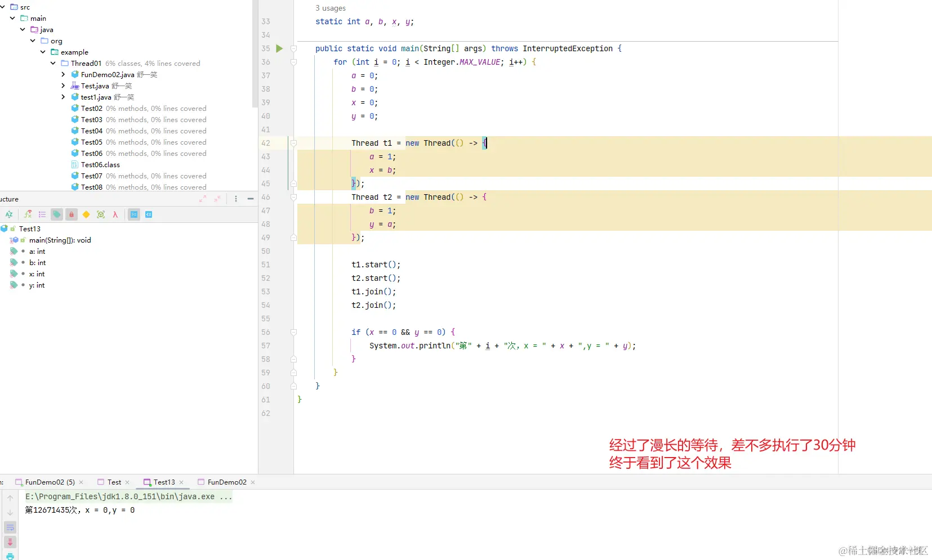The height and width of the screenshot is (560, 932).
Task: Select field a: int in Structure
Action: click(x=37, y=251)
